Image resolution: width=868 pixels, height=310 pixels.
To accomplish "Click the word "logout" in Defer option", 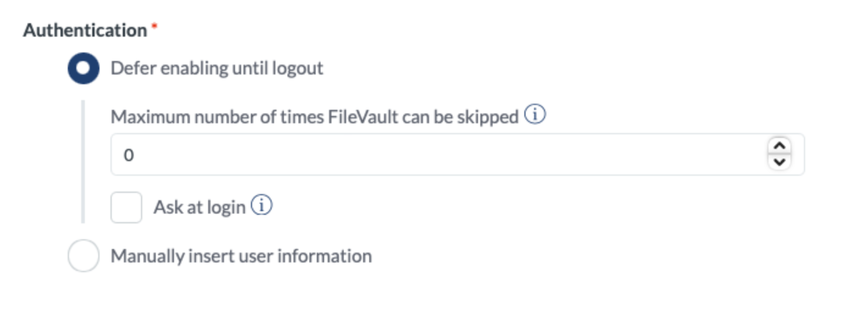I will (x=300, y=68).
